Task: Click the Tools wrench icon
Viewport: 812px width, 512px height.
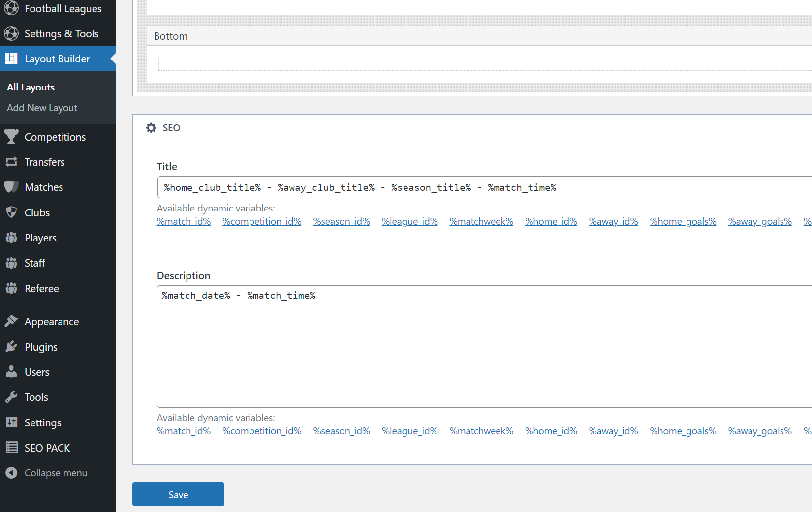Action: 11,397
